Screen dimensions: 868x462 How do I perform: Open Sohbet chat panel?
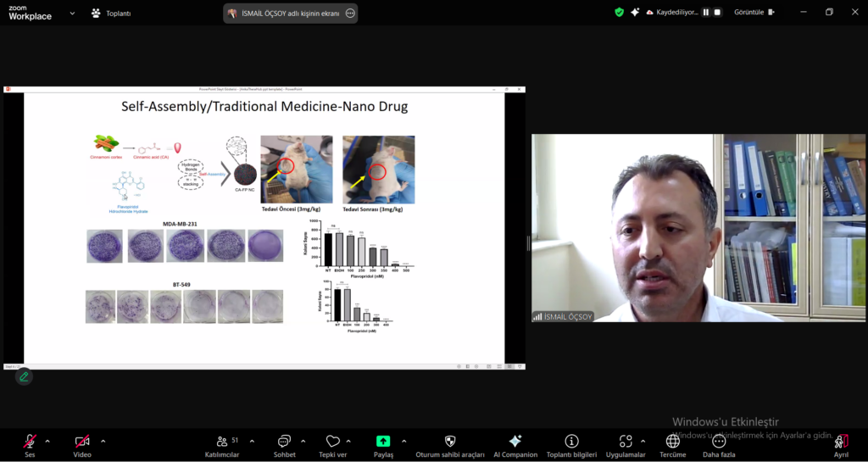click(x=284, y=442)
